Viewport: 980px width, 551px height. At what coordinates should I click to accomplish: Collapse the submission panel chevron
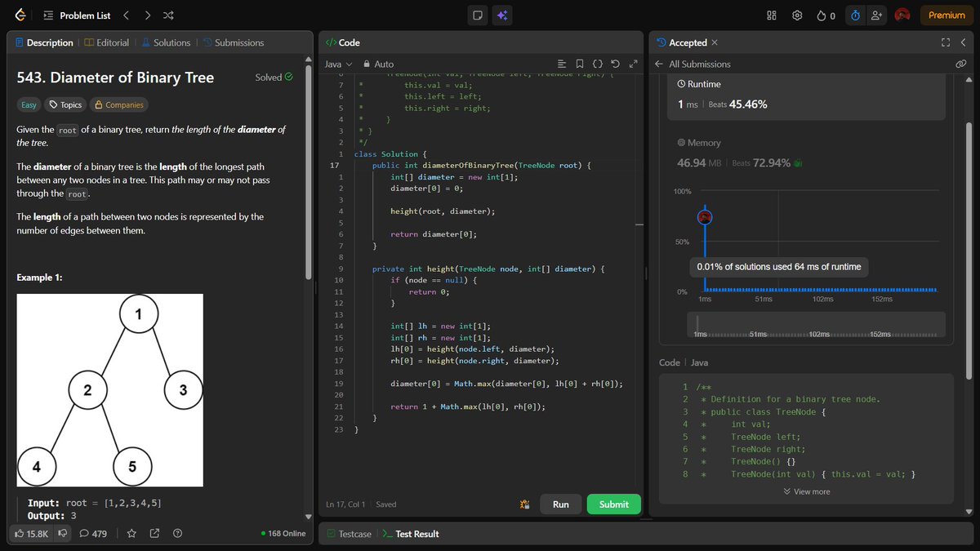[963, 42]
